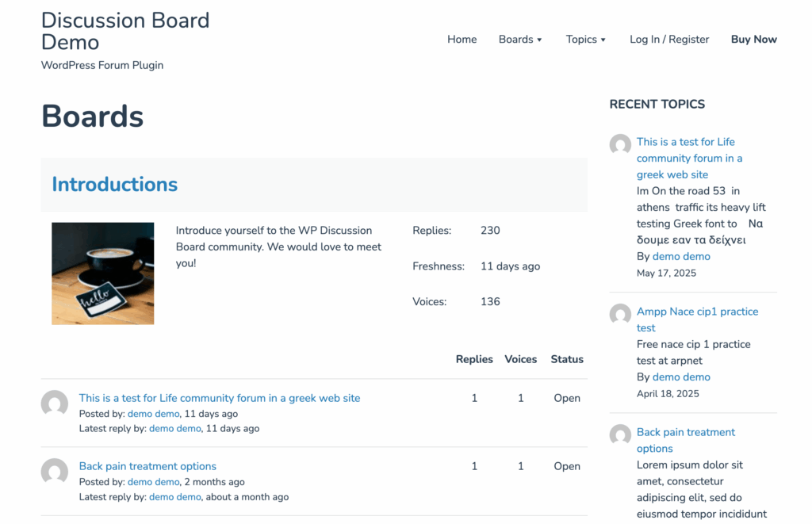Image resolution: width=812 pixels, height=524 pixels.
Task: Click the Discussion Board Demo site title
Action: (124, 31)
